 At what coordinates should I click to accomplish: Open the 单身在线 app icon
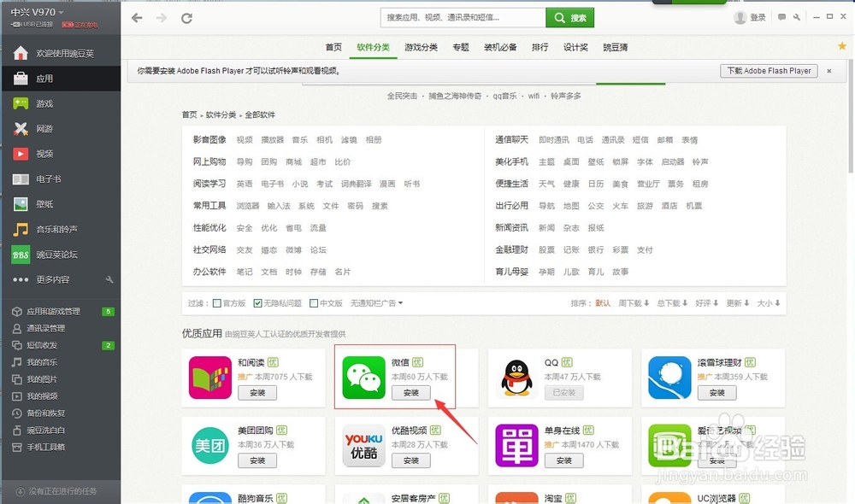[517, 446]
